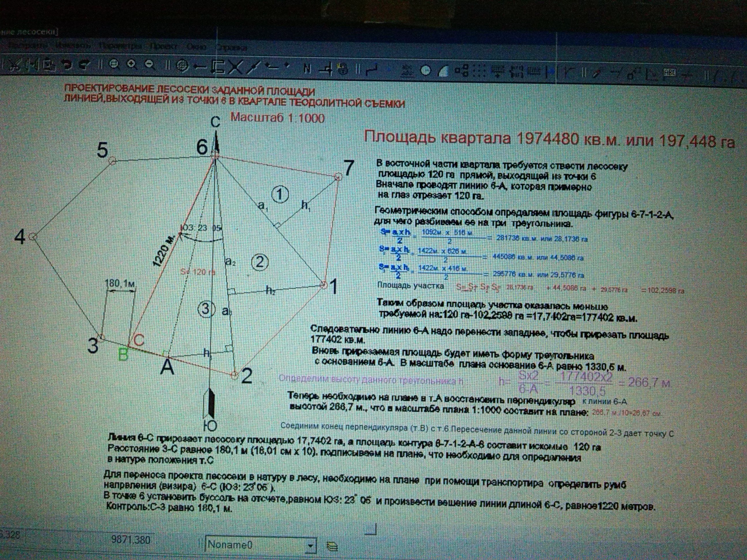The image size is (747, 560).
Task: Expand the Noname0 dropdown arrow
Action: click(311, 546)
